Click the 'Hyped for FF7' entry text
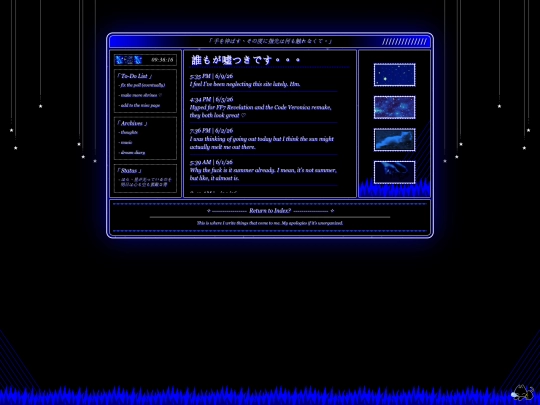This screenshot has width=540, height=405. [260, 111]
